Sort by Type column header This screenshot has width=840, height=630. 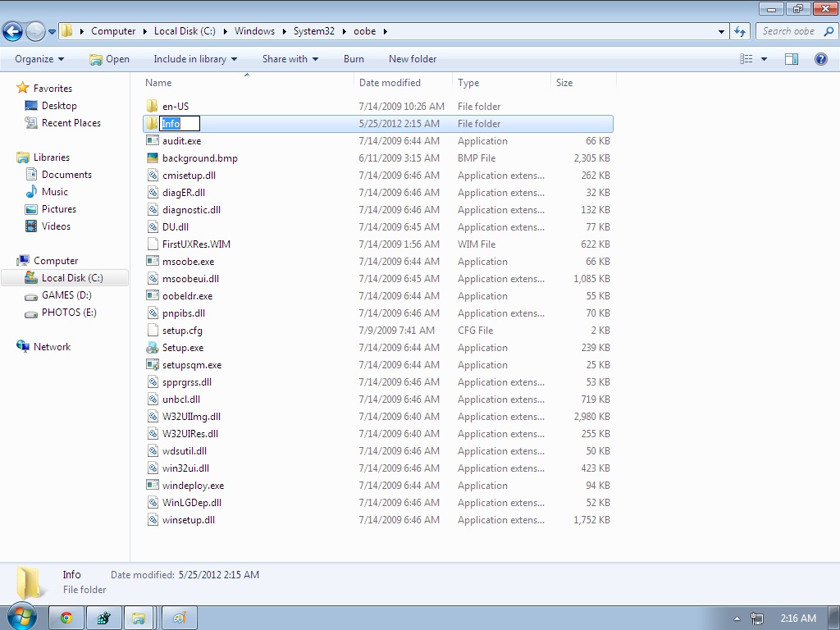[468, 83]
